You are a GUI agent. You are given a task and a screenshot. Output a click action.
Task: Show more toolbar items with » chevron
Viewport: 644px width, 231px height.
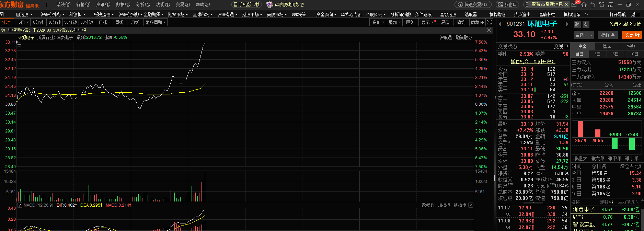[x=586, y=14]
